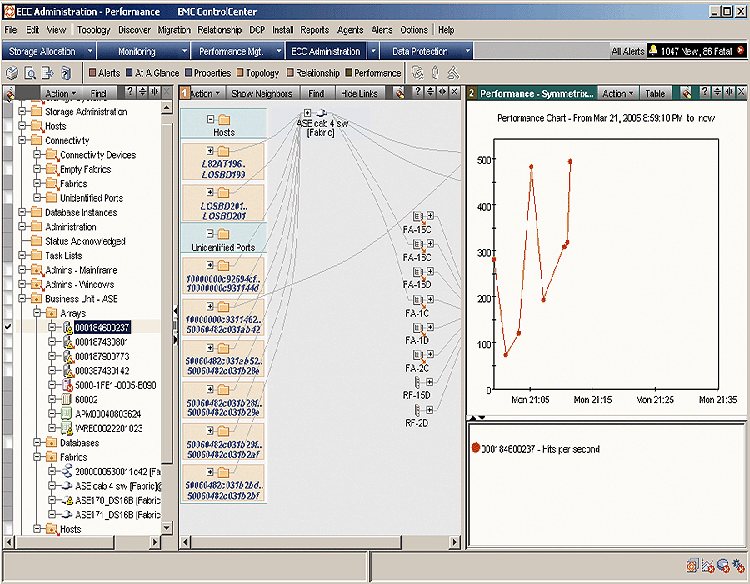
Task: Click pencil icon in topology panel header
Action: tap(400, 93)
